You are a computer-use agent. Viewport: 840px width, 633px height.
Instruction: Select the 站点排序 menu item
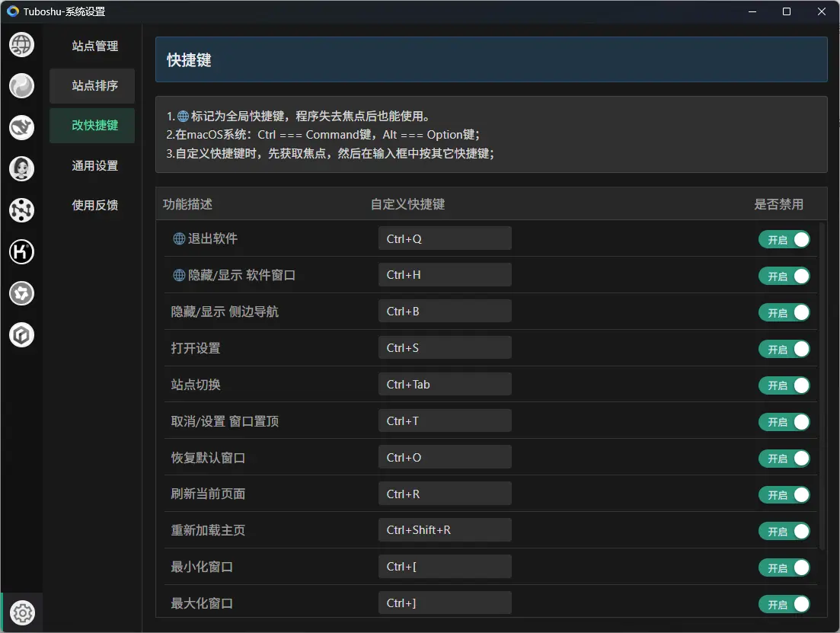[x=93, y=86]
